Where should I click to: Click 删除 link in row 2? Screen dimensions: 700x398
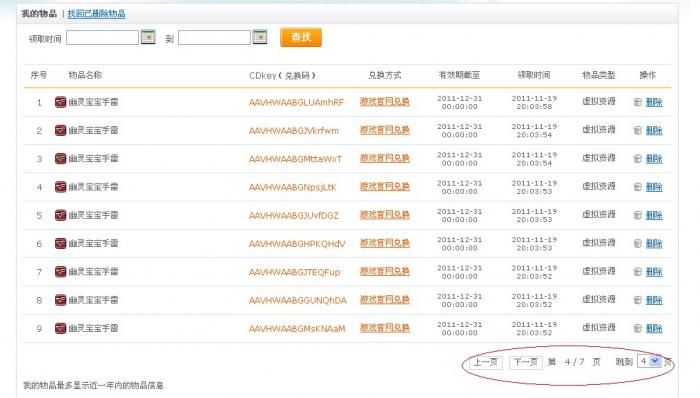tap(654, 130)
